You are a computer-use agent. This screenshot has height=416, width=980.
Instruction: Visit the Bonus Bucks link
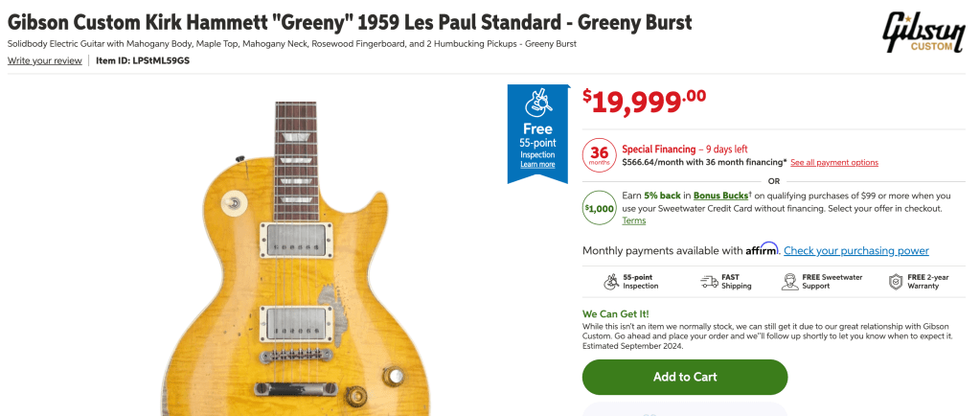pyautogui.click(x=722, y=196)
